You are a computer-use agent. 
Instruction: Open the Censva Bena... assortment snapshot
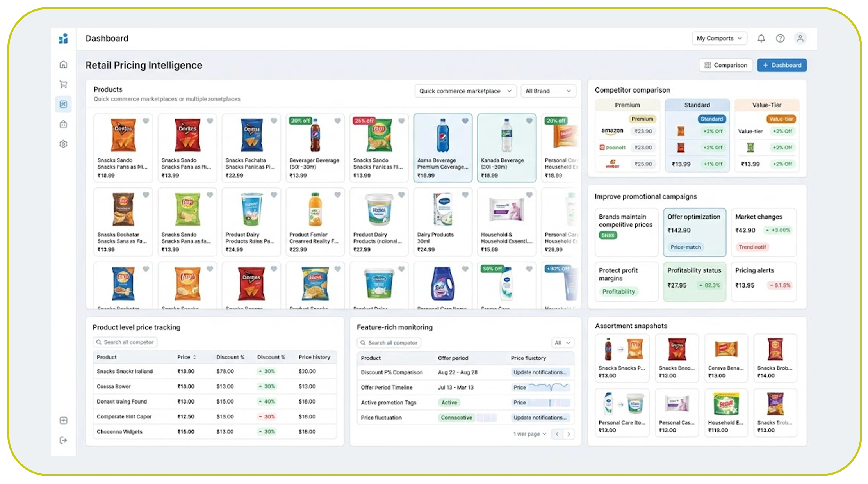point(726,358)
